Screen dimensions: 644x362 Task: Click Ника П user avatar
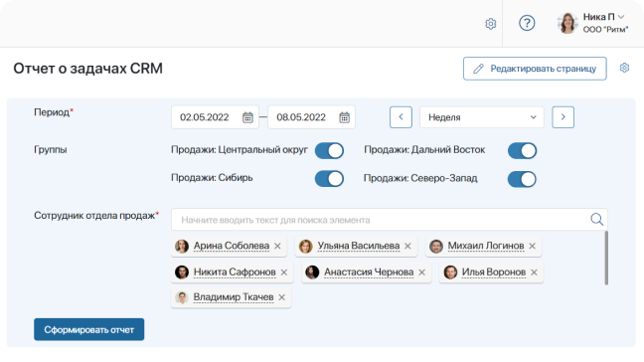coord(567,23)
